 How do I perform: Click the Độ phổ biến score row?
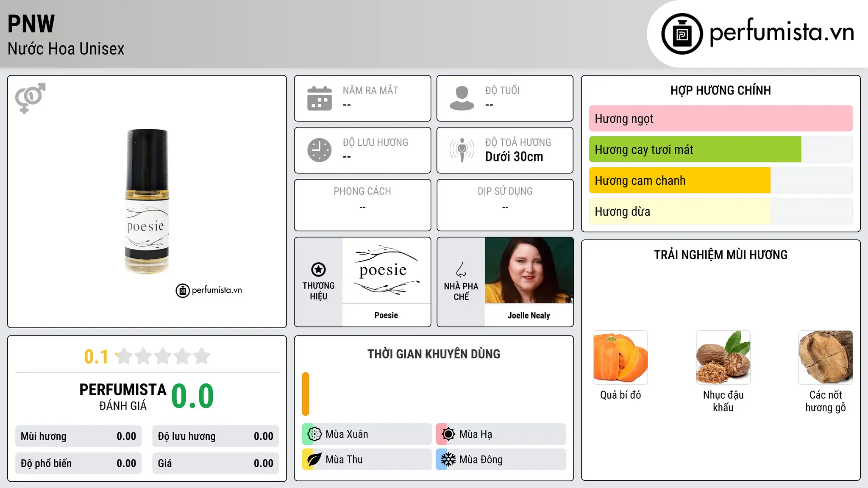click(78, 463)
